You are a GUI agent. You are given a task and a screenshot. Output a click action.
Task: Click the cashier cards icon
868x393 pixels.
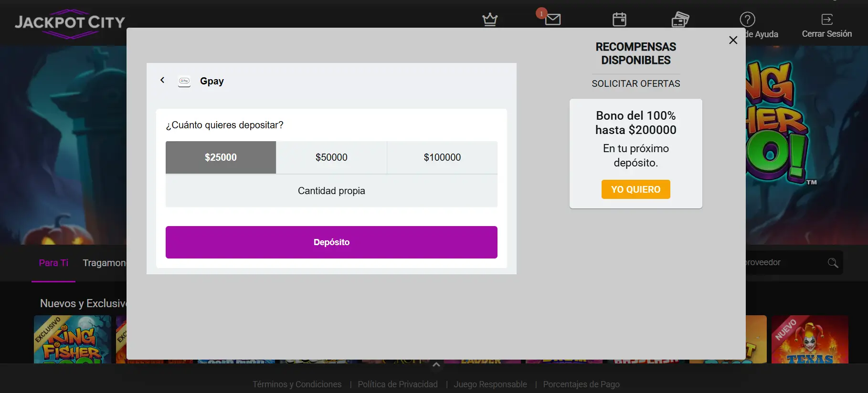pos(680,20)
